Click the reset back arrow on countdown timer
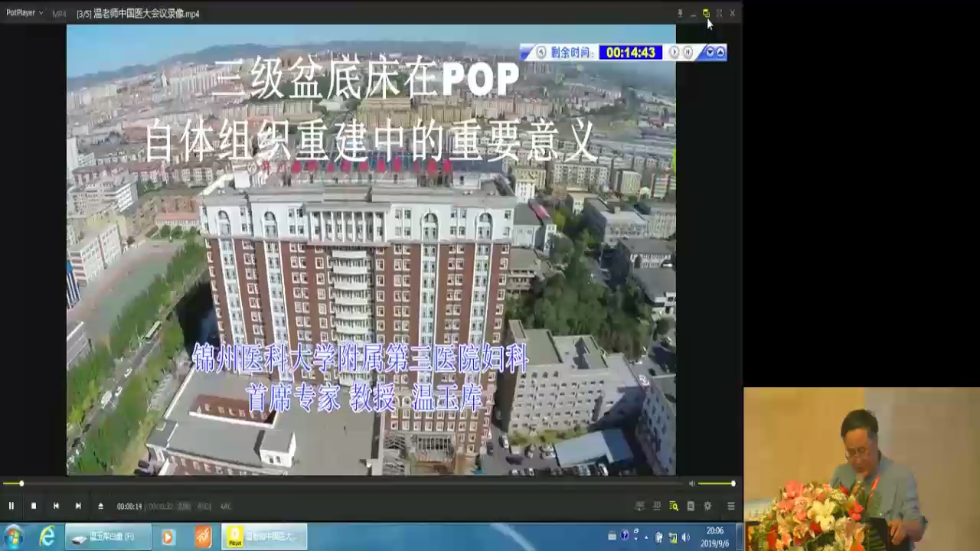 541,52
